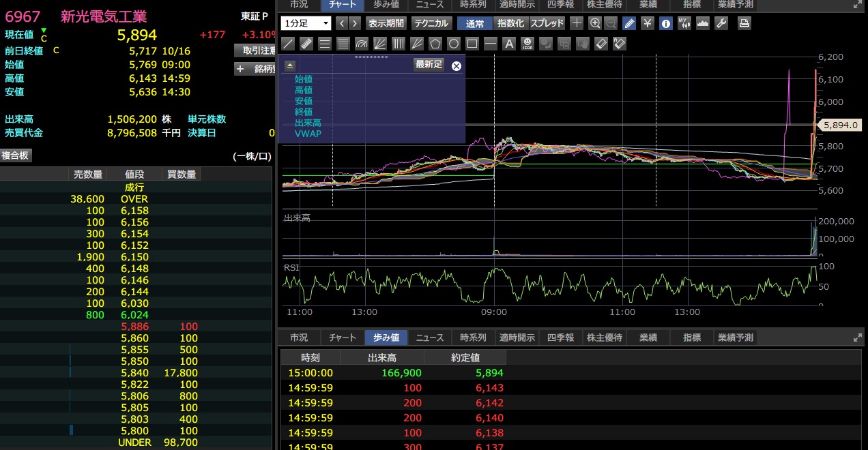
Task: Zoom in on the chart with magnifier plus
Action: [595, 23]
